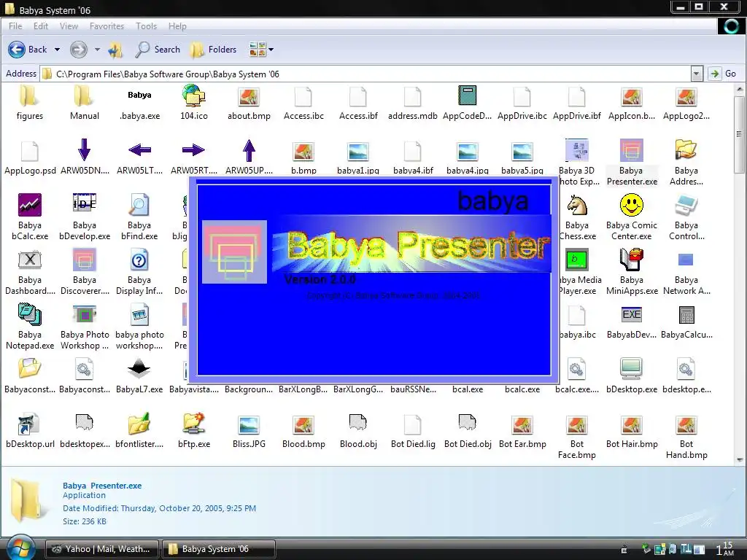The image size is (747, 560).
Task: Select bDesktop.url shortcut icon
Action: [x=29, y=424]
